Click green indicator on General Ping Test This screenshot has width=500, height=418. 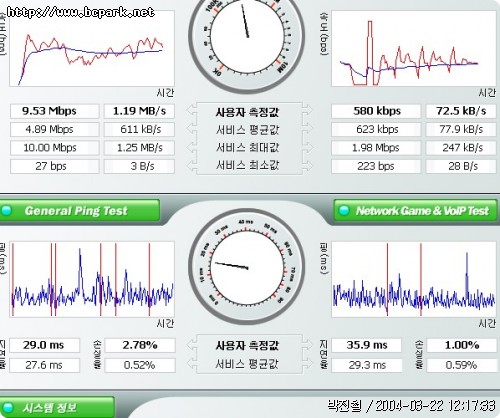coord(7,210)
